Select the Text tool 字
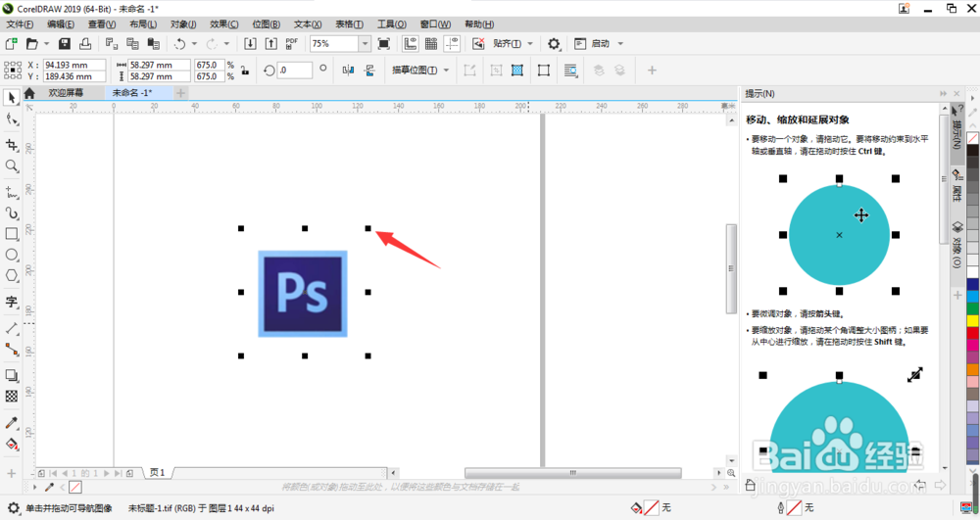Screen dimensions: 980x520 [x=11, y=302]
